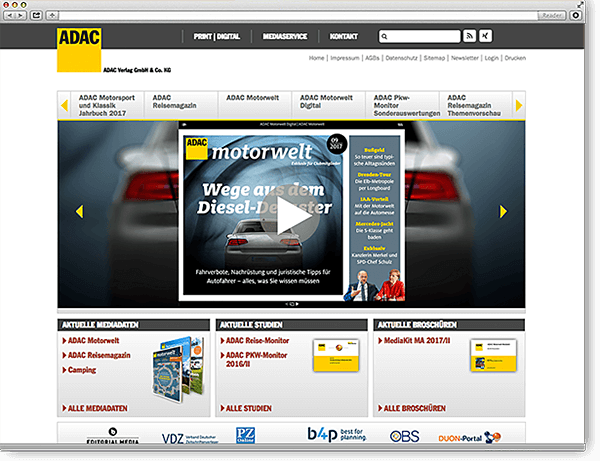Image resolution: width=600 pixels, height=461 pixels.
Task: Open the Newsletter link
Action: pyautogui.click(x=465, y=58)
